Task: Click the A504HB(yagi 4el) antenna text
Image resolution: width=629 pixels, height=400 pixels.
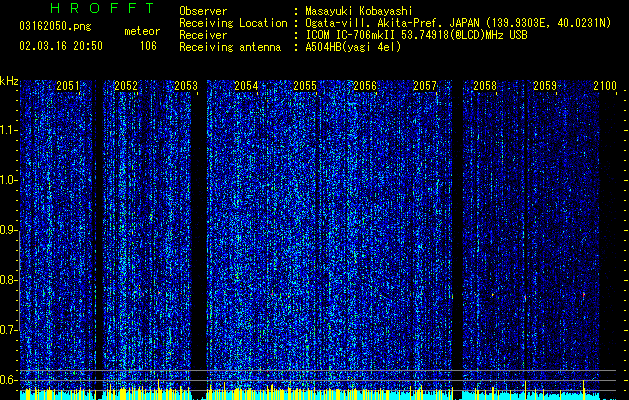Action: (353, 47)
